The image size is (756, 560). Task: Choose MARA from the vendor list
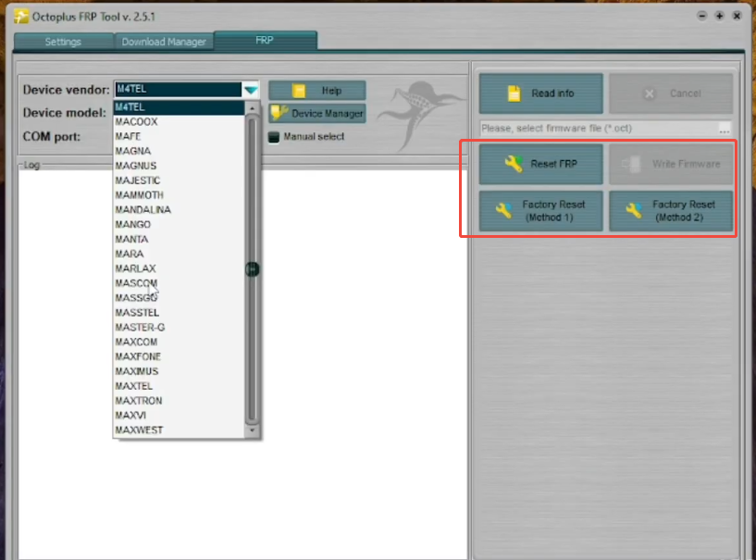[179, 255]
